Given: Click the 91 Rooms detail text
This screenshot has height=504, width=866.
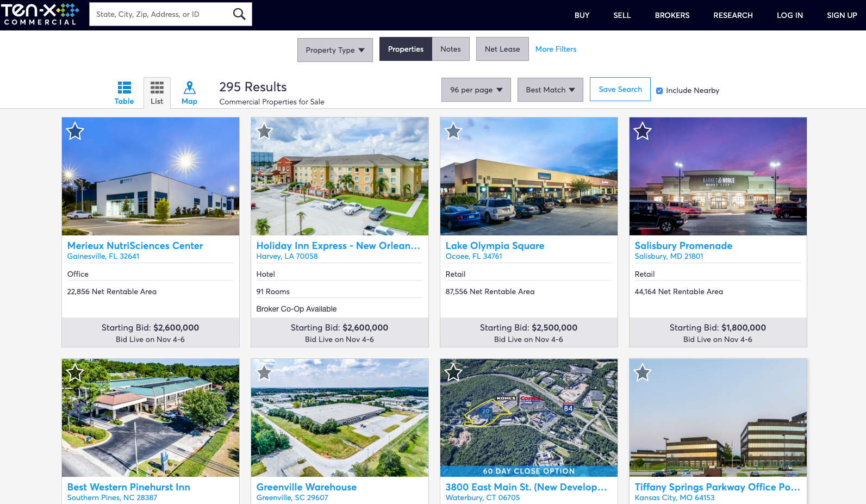Looking at the screenshot, I should pyautogui.click(x=273, y=291).
